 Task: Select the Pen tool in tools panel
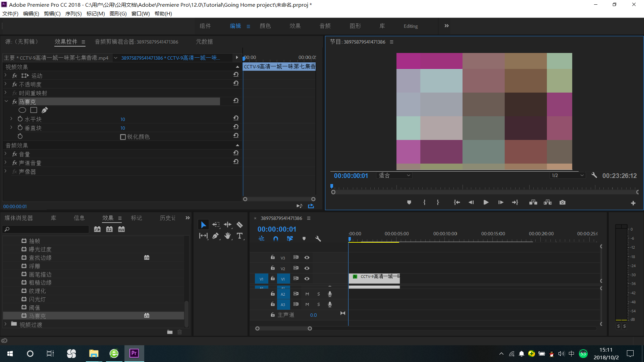click(216, 236)
